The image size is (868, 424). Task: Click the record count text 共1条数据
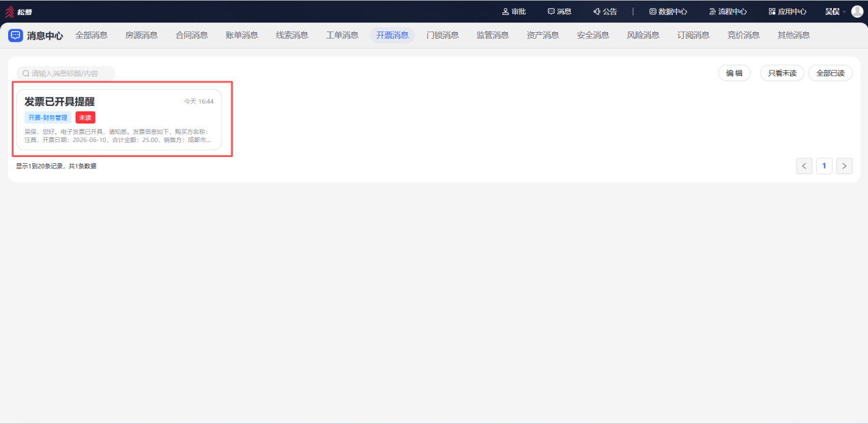pyautogui.click(x=83, y=166)
